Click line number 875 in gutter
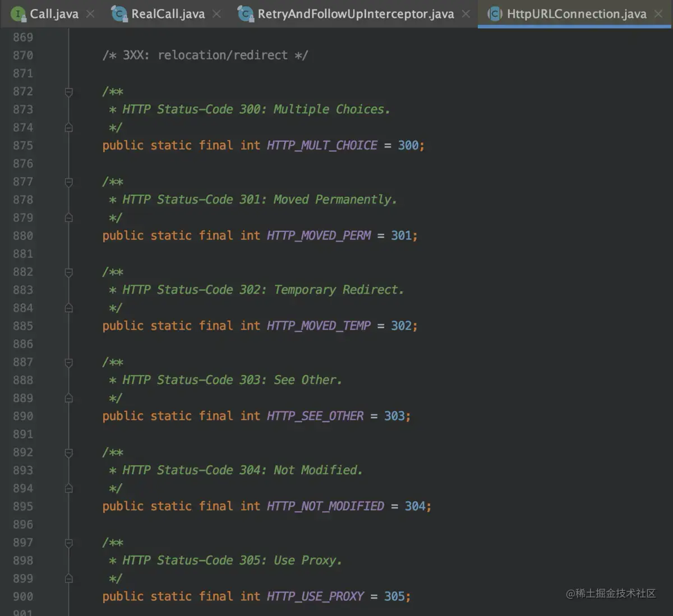Screen dimensions: 673x616 [x=23, y=146]
